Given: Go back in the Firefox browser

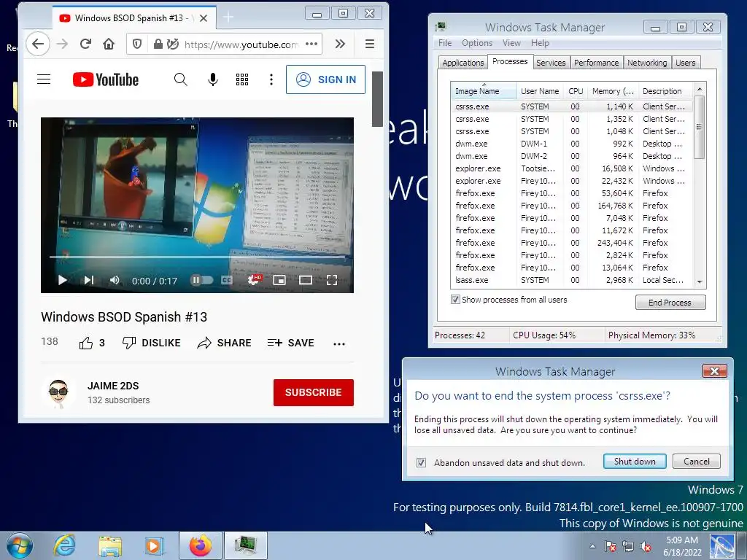Looking at the screenshot, I should pyautogui.click(x=38, y=44).
